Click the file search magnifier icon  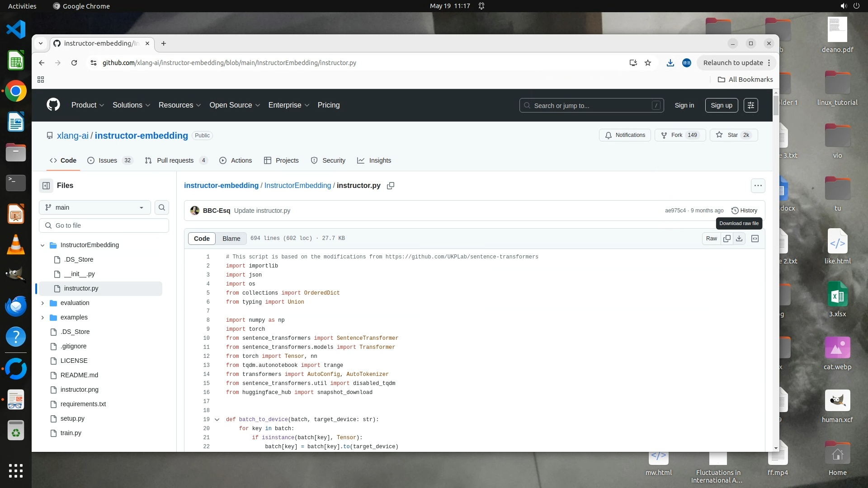click(x=162, y=207)
